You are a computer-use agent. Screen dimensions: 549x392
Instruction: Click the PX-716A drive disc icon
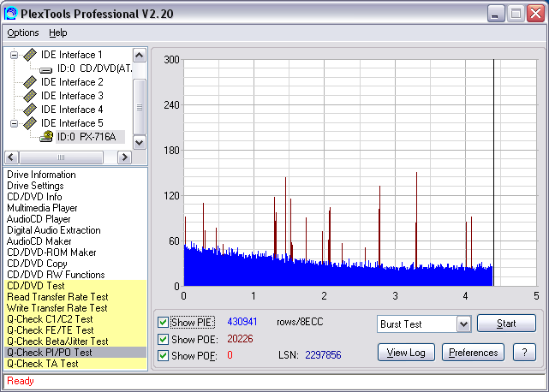pos(46,136)
